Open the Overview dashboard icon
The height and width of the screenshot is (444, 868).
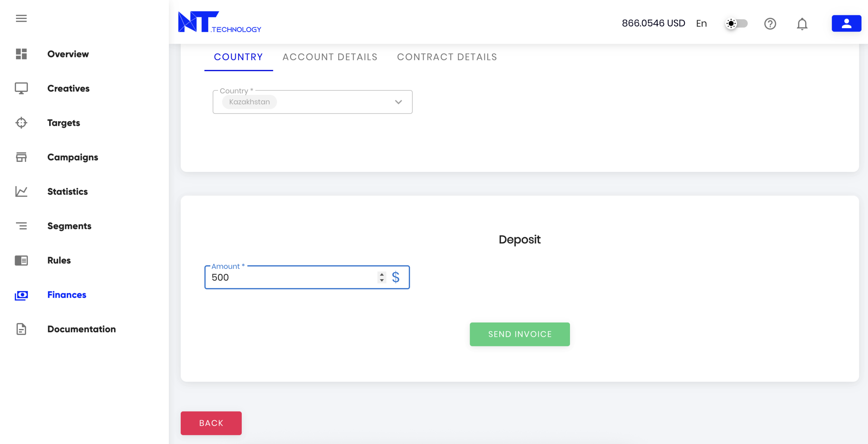coord(21,54)
